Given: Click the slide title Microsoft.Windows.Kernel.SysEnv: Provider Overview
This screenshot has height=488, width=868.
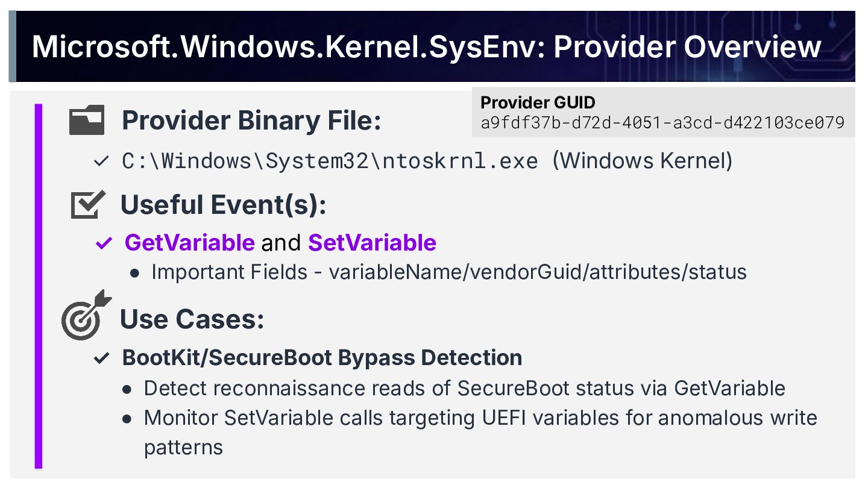Looking at the screenshot, I should point(426,47).
